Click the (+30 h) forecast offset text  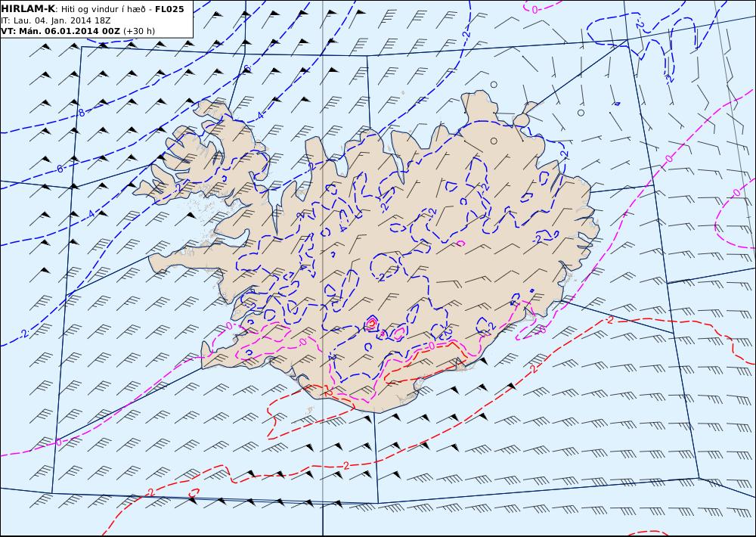click(139, 31)
